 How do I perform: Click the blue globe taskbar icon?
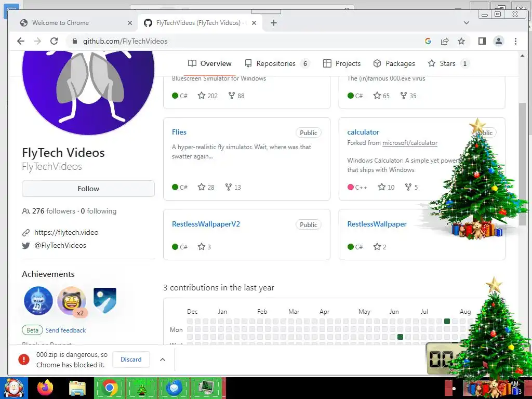click(174, 388)
